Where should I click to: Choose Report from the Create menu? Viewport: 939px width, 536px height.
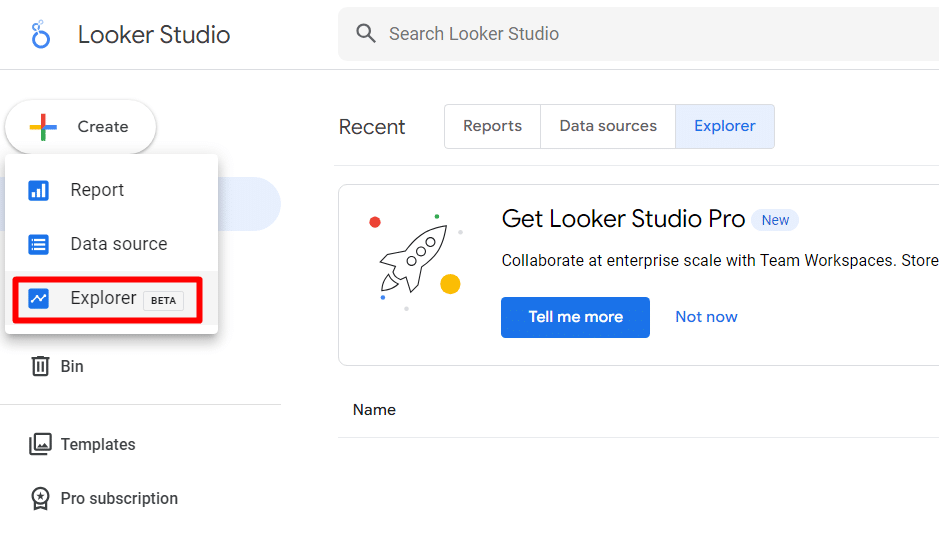(111, 190)
